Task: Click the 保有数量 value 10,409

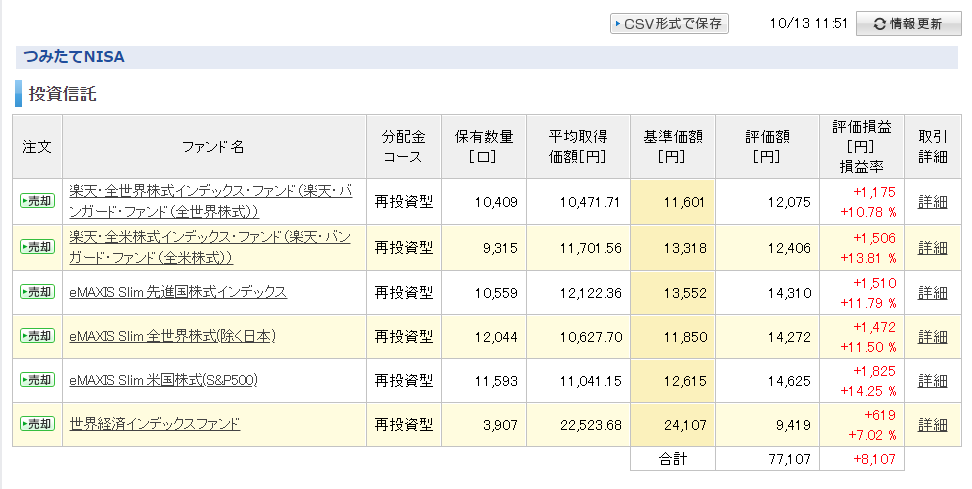Action: (x=496, y=202)
